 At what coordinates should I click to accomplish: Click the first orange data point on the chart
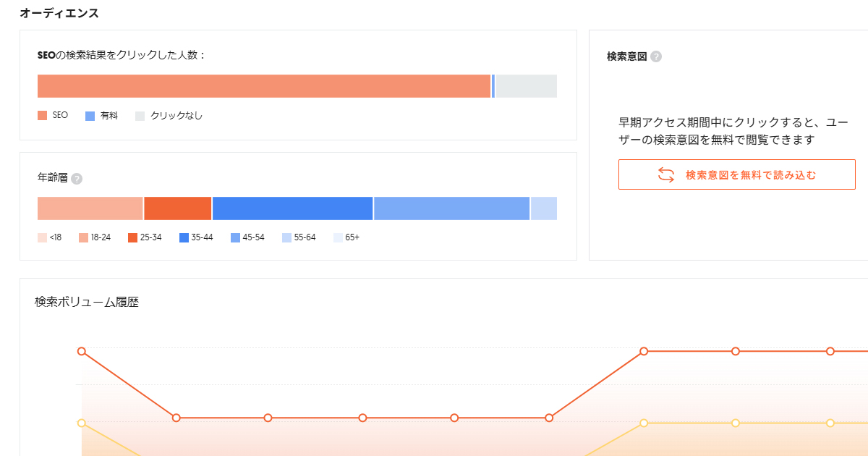[82, 351]
